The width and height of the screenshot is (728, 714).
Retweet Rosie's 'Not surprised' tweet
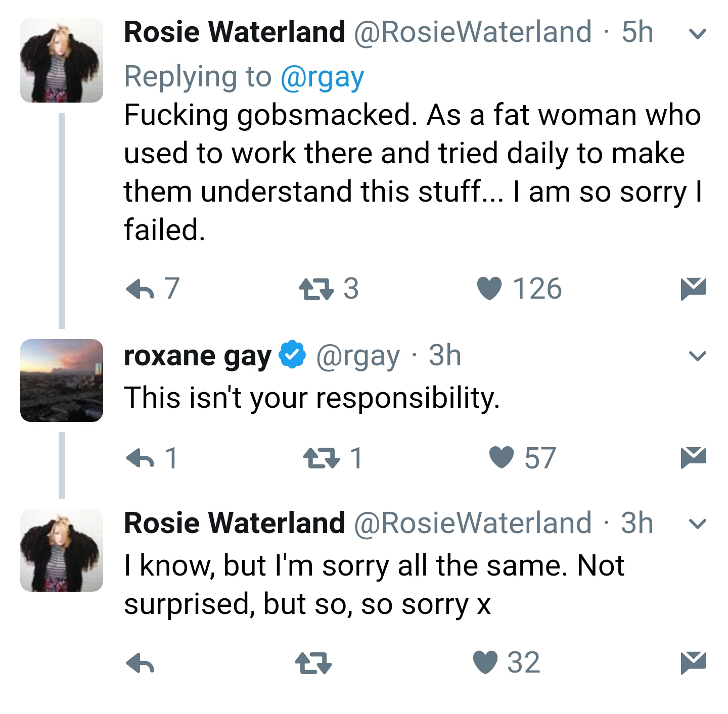[313, 663]
